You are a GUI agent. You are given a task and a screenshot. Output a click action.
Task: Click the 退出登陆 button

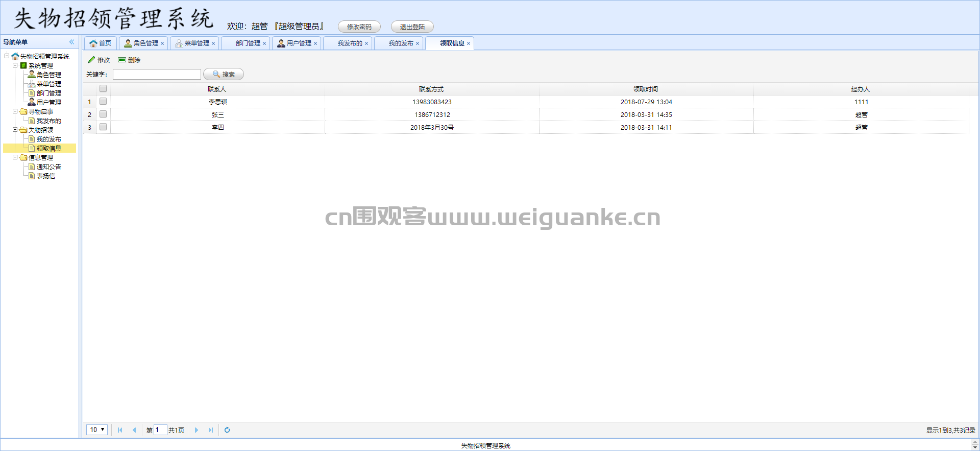point(412,27)
